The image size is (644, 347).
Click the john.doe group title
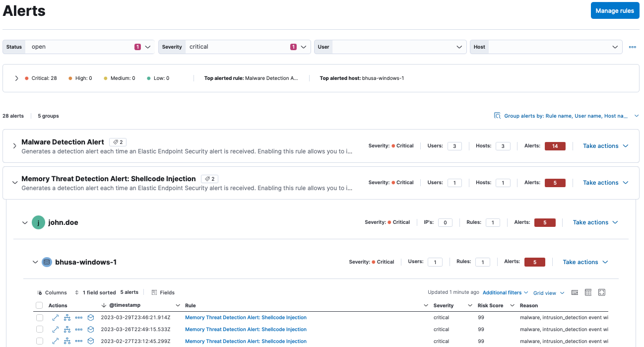tap(63, 222)
